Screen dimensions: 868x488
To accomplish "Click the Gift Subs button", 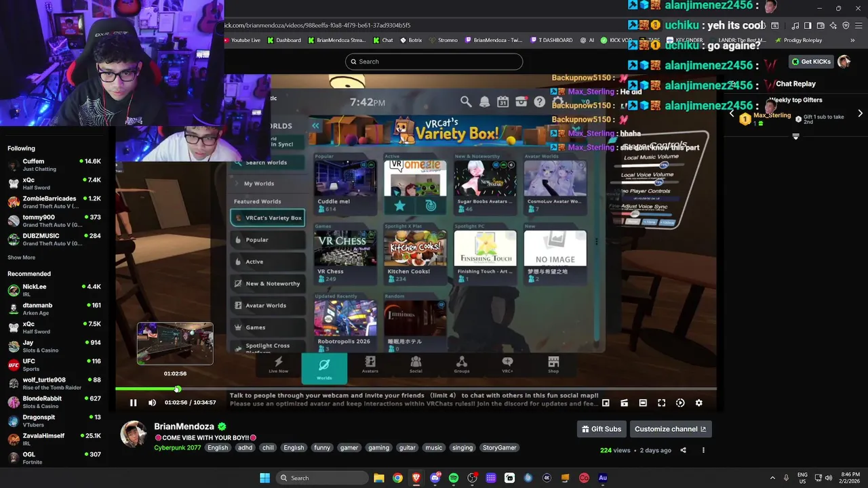I will (x=601, y=429).
